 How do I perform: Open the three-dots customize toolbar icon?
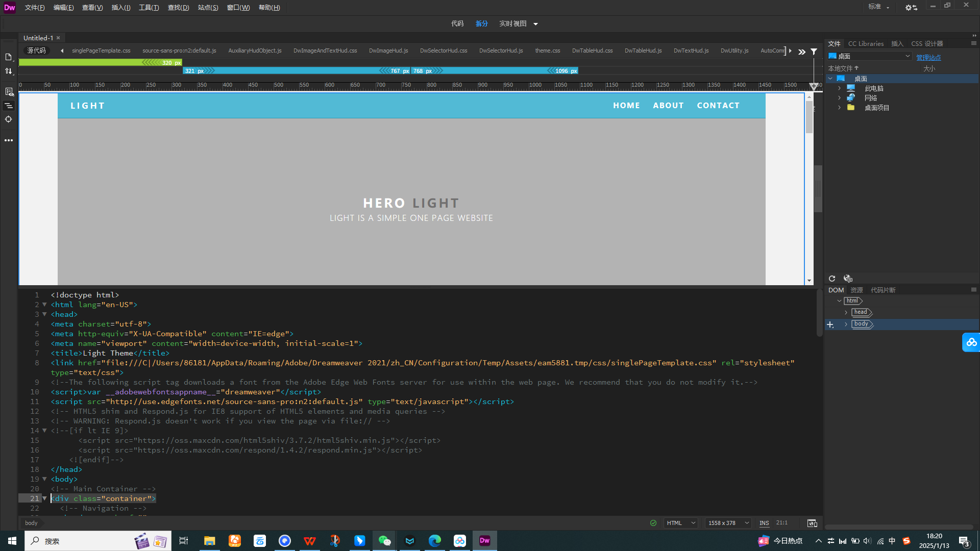[x=9, y=140]
